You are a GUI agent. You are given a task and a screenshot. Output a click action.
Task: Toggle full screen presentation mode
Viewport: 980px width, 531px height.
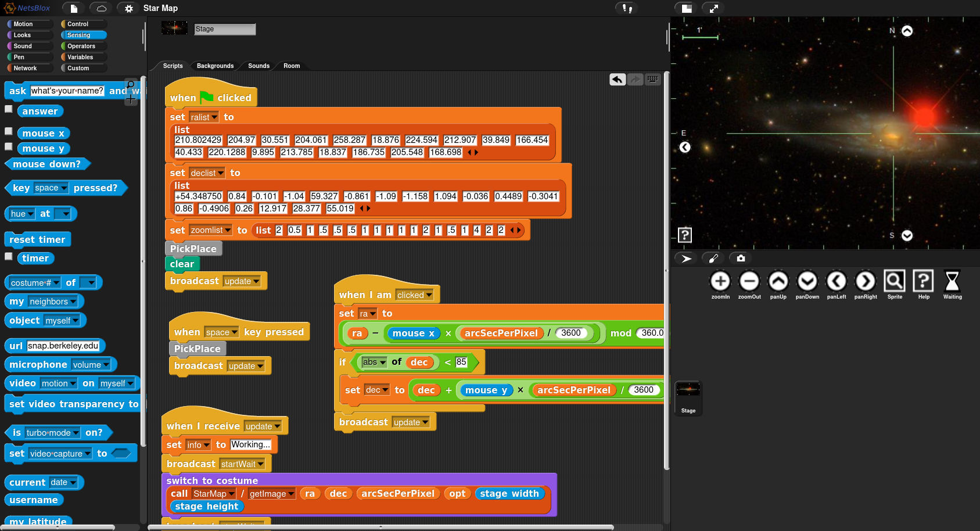pos(714,8)
